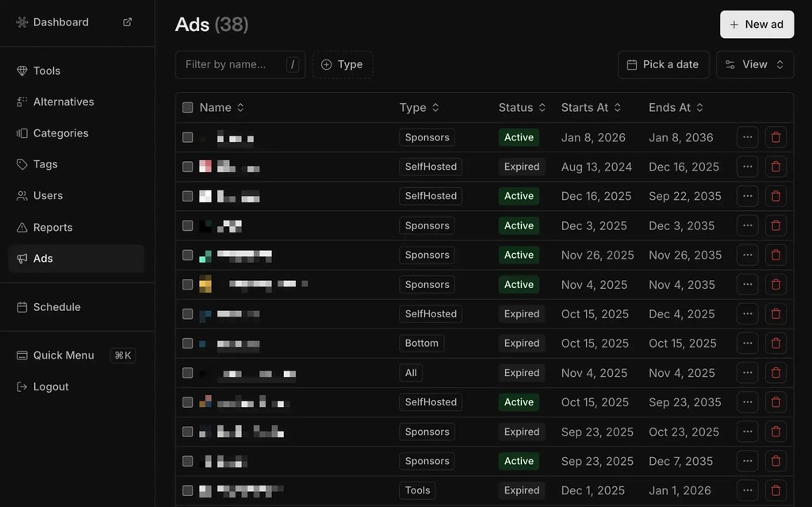Toggle sorting on the Ends At column
Viewport: 812px width, 507px height.
tap(675, 107)
